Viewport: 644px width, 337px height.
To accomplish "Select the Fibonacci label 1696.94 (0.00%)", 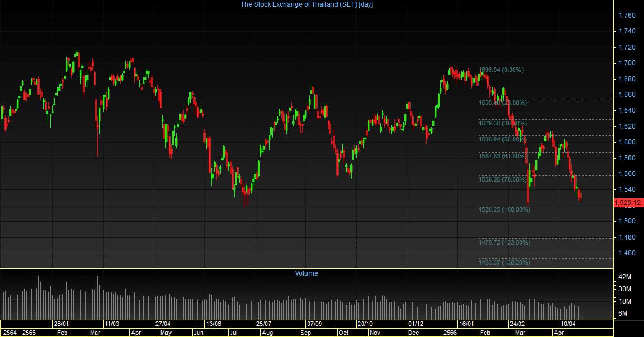I will click(x=501, y=70).
